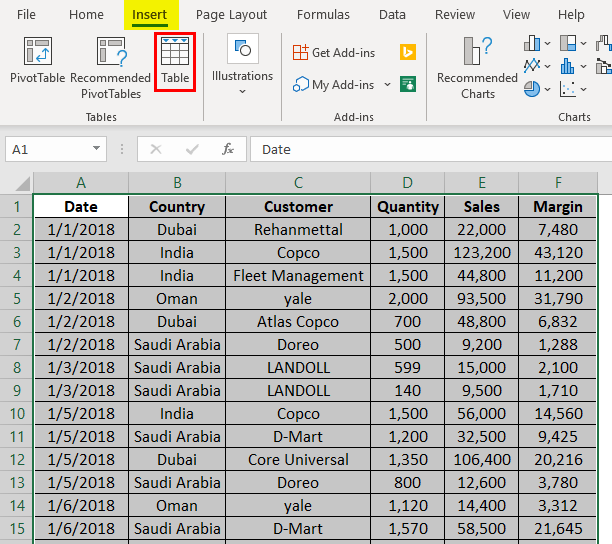This screenshot has height=544, width=612.
Task: Click the Bing Maps add-in icon
Action: (x=408, y=52)
